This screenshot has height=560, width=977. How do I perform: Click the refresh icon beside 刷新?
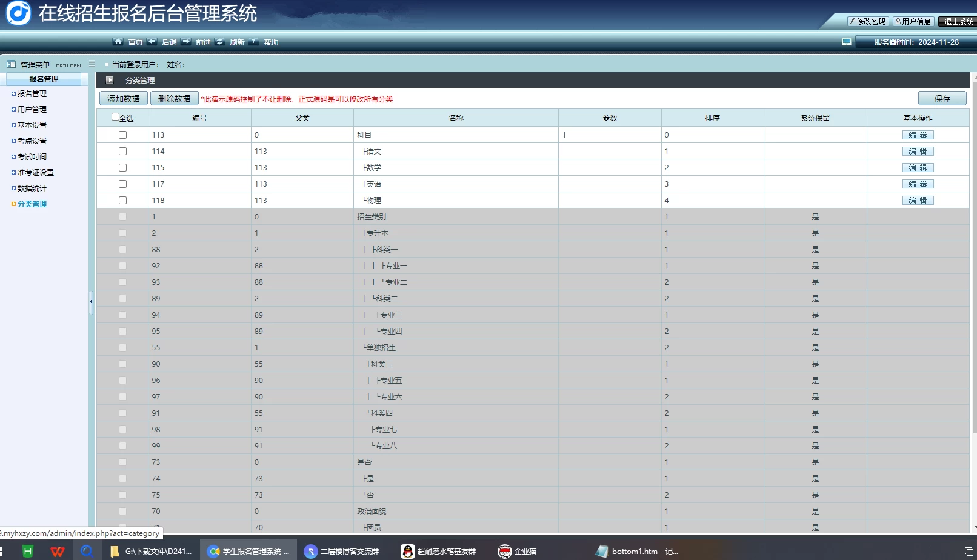(220, 42)
